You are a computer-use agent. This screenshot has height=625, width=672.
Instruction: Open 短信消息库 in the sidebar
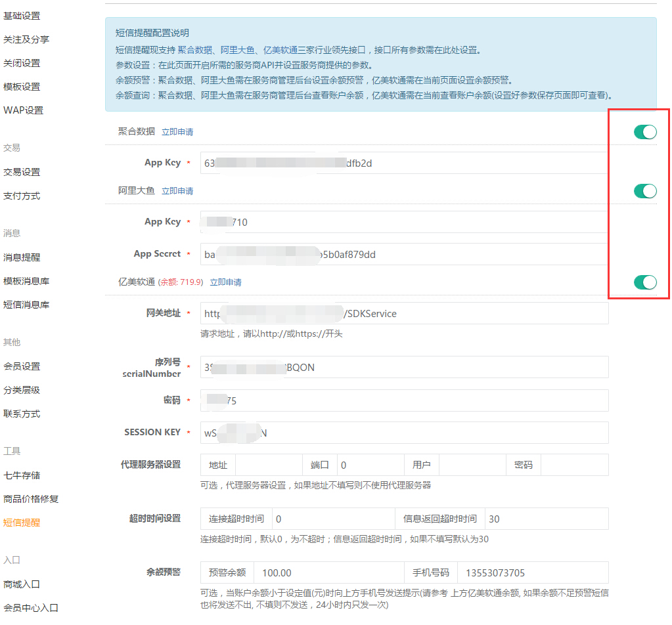(26, 305)
